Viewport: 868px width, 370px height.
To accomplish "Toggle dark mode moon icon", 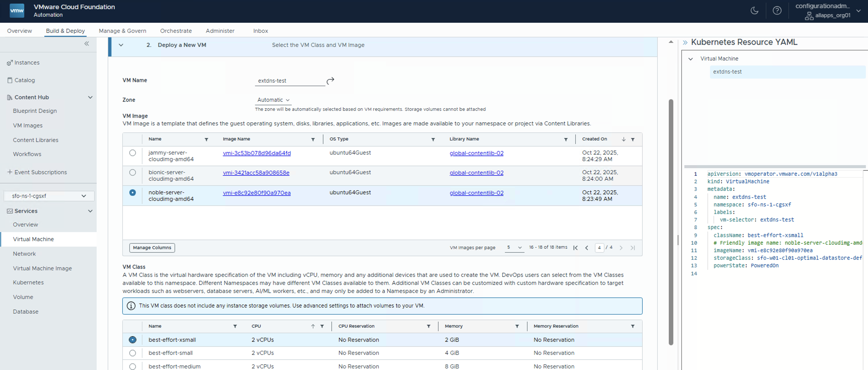I will pyautogui.click(x=754, y=11).
